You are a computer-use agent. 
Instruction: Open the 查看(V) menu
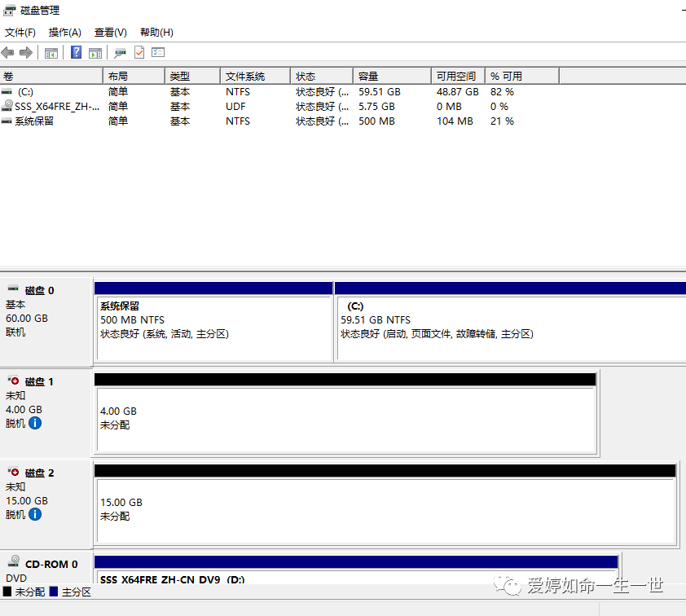pos(110,33)
